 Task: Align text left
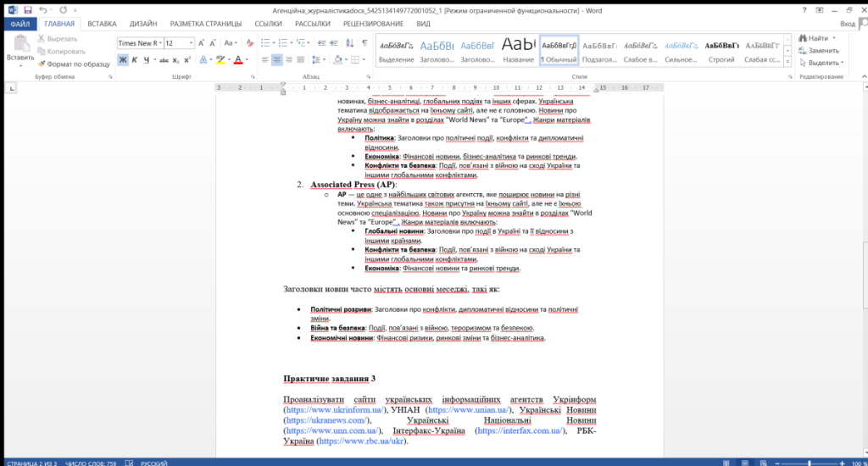coord(265,60)
